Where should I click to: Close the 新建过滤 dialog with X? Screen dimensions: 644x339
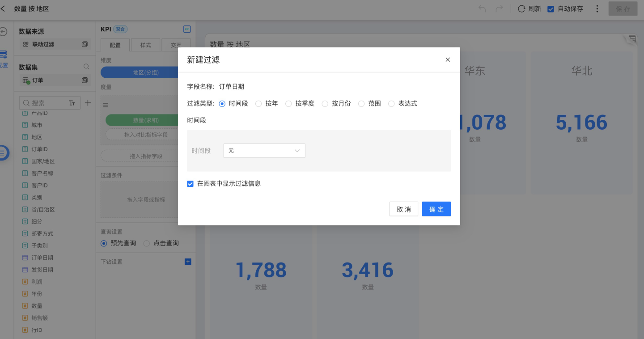tap(448, 59)
